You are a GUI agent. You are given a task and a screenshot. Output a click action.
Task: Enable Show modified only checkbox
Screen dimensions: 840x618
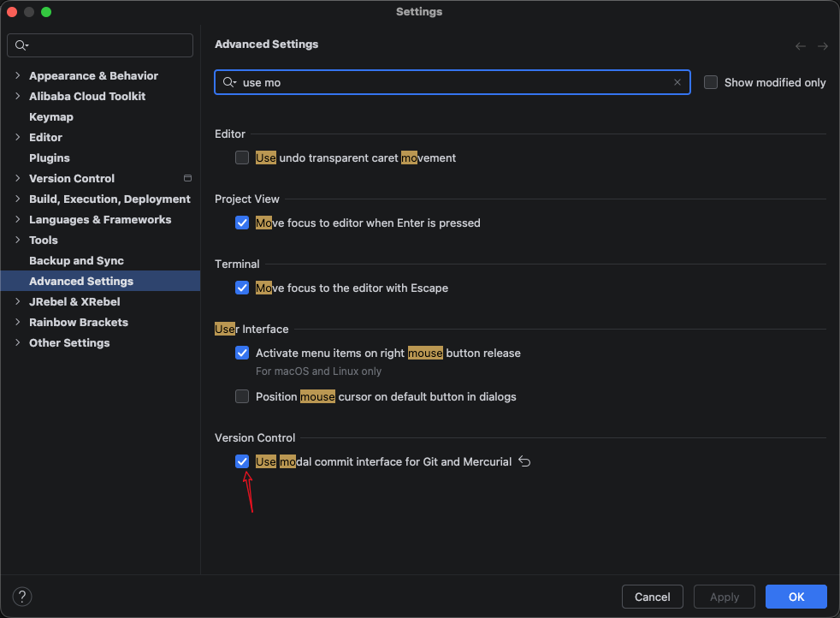711,82
